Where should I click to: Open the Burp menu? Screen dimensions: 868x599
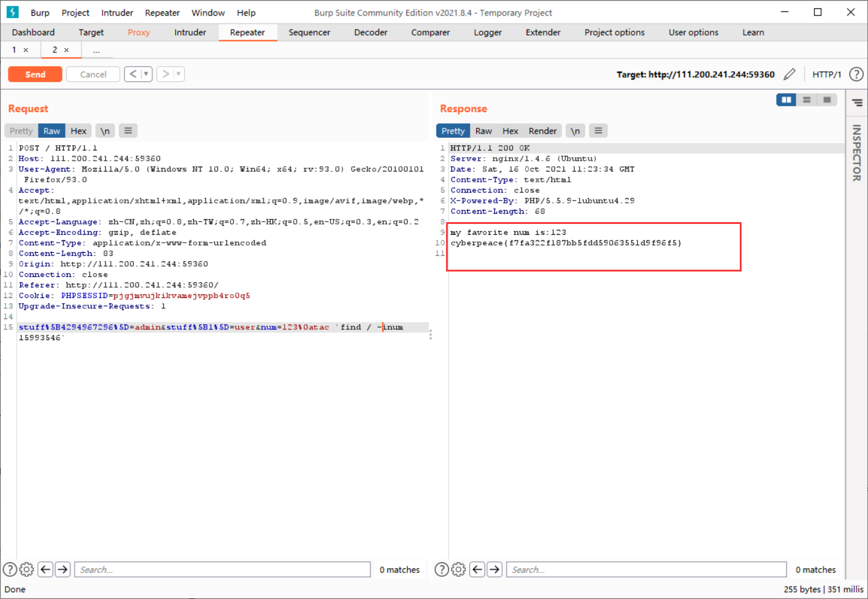point(40,13)
